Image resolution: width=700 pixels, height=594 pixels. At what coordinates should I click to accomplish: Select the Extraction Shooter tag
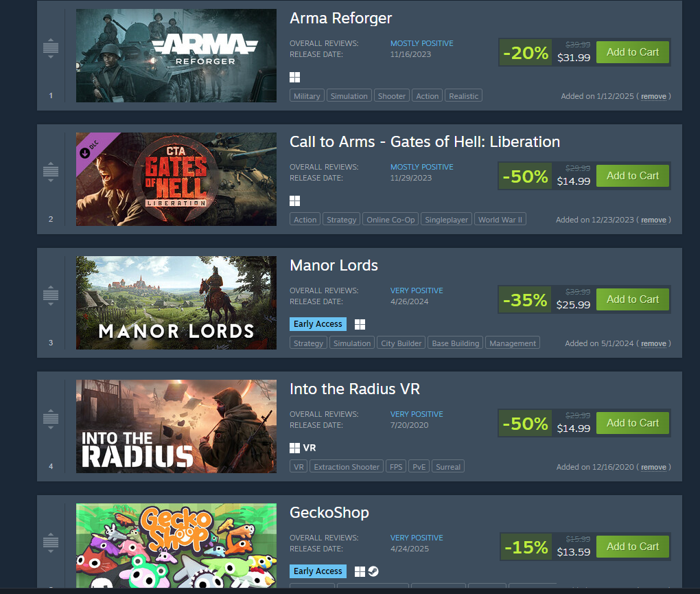tap(347, 467)
